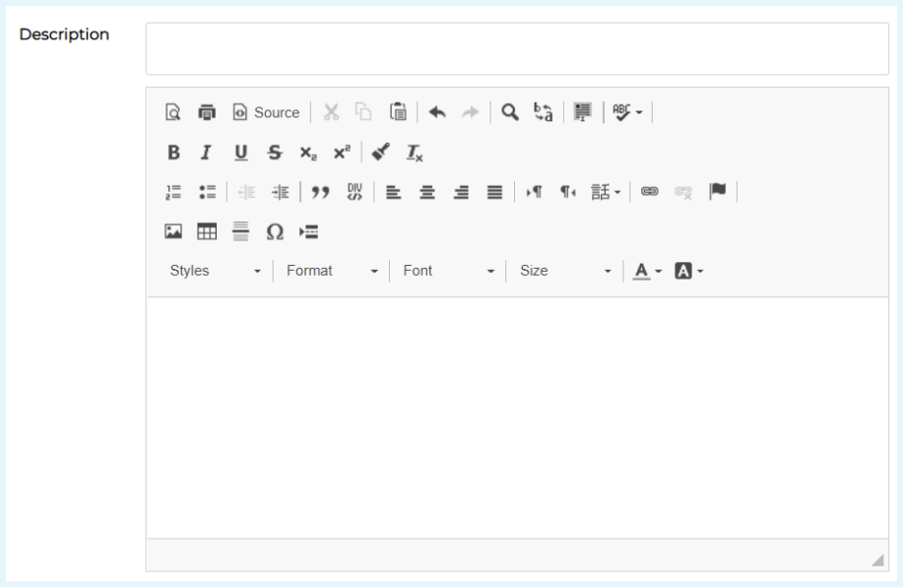
Task: Set text direction left to right
Action: pos(534,192)
